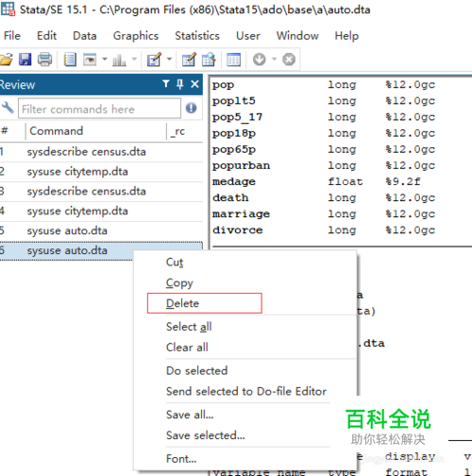Choose Delete from the context menu

(245, 303)
